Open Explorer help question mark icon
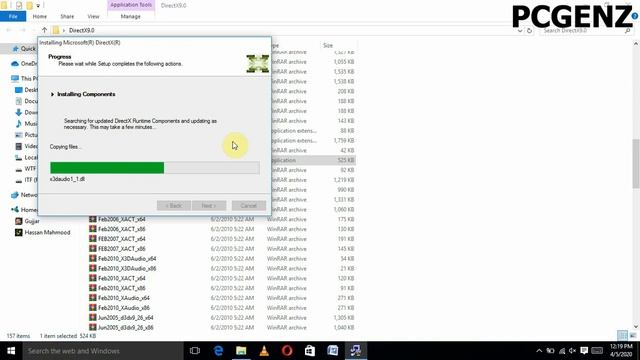 [635, 16]
